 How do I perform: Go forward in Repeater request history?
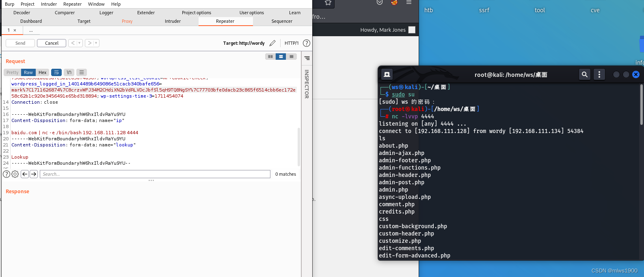(90, 43)
